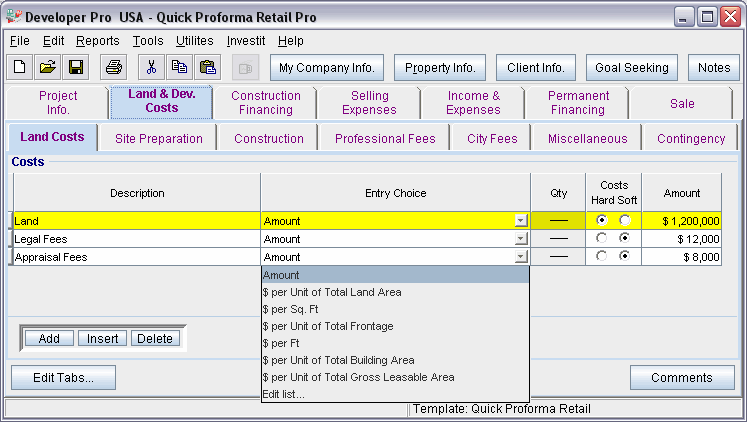Click the Print icon
747x422 pixels.
pyautogui.click(x=113, y=67)
